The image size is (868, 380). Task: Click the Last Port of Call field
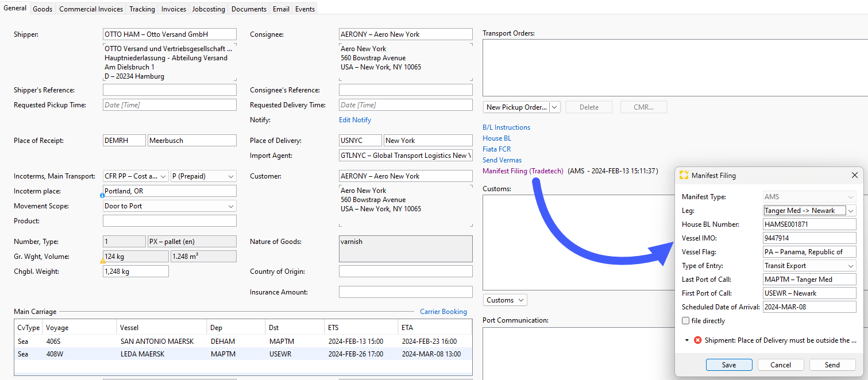click(x=809, y=280)
